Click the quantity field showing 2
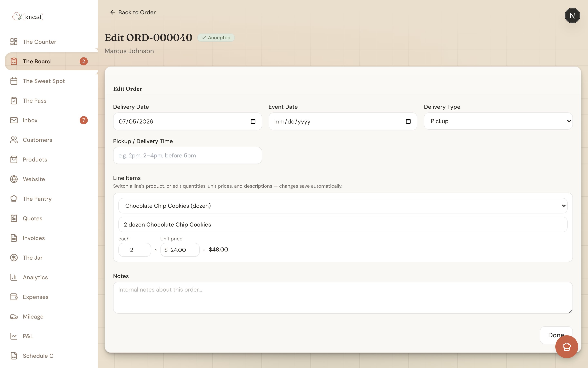Viewport: 588px width, 368px height. point(135,250)
